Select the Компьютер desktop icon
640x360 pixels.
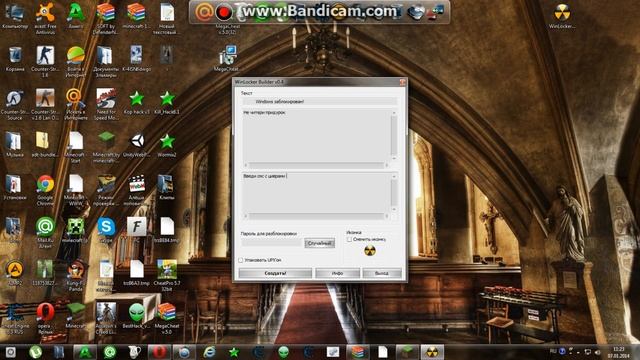click(x=15, y=16)
